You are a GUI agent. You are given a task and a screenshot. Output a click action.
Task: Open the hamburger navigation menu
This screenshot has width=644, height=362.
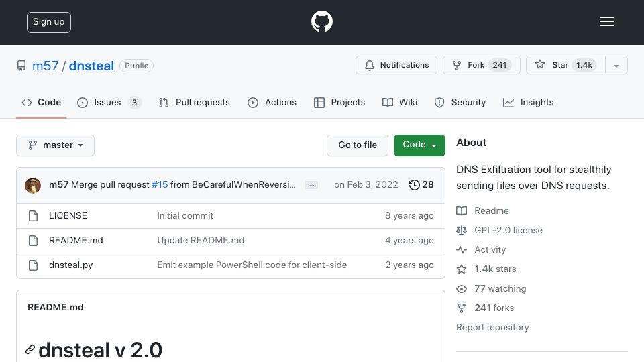tap(606, 21)
